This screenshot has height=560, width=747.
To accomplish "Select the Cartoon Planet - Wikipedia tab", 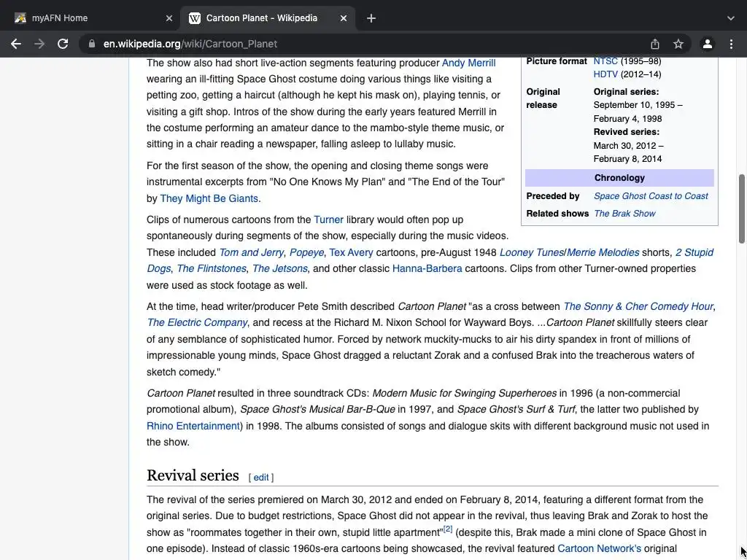I will click(x=267, y=18).
